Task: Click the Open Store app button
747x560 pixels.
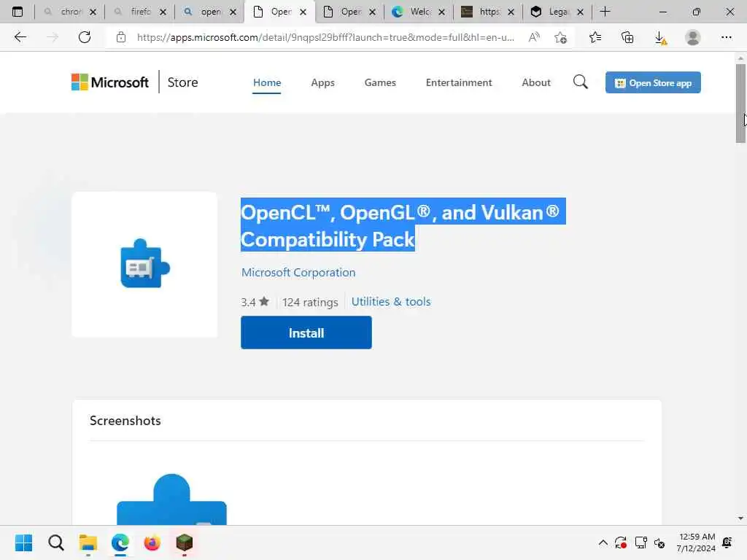Action: coord(653,82)
